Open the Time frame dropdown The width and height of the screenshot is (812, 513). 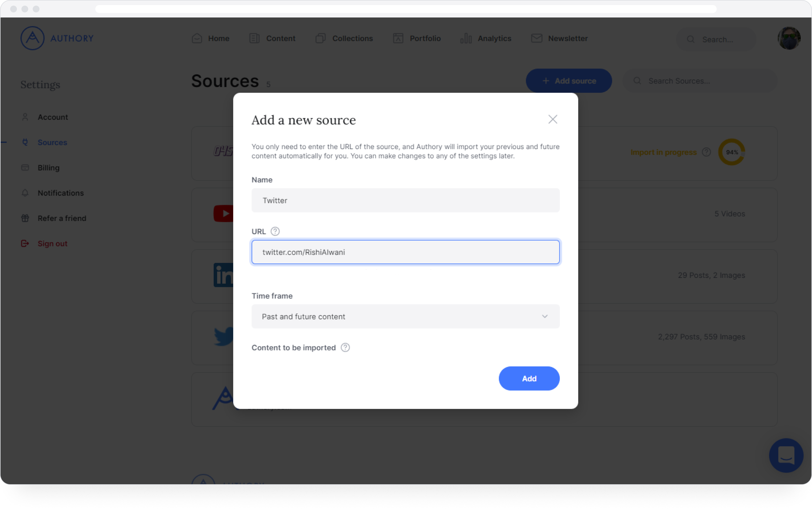(405, 317)
